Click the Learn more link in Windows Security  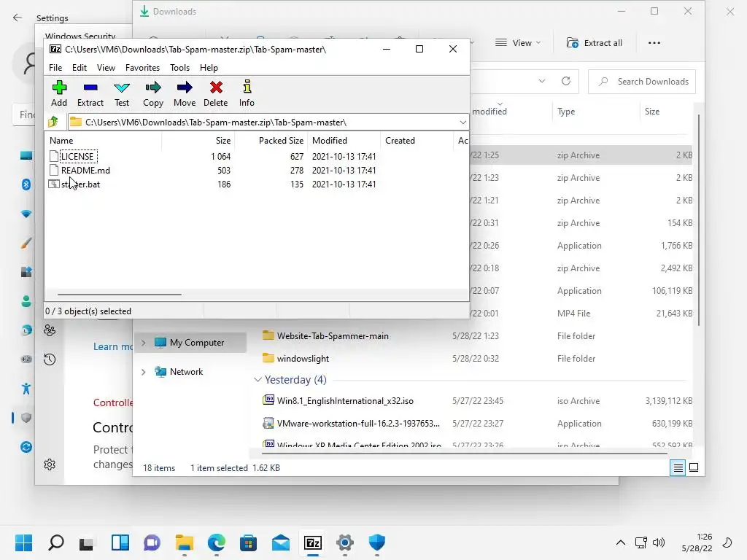pos(113,346)
